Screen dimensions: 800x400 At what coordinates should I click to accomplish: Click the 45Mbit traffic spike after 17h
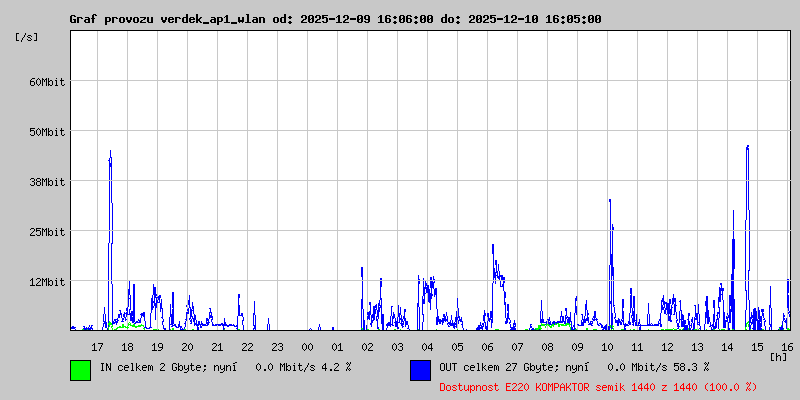point(110,240)
